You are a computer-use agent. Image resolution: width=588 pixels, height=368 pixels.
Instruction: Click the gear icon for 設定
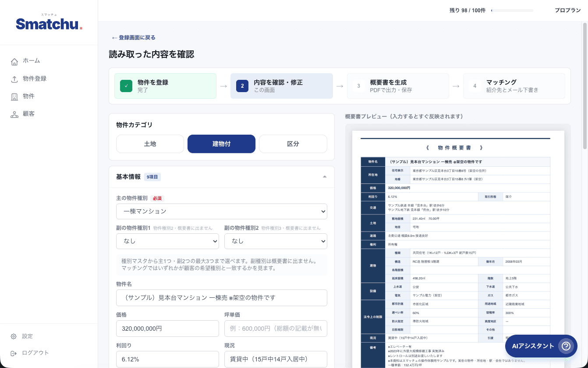click(14, 336)
